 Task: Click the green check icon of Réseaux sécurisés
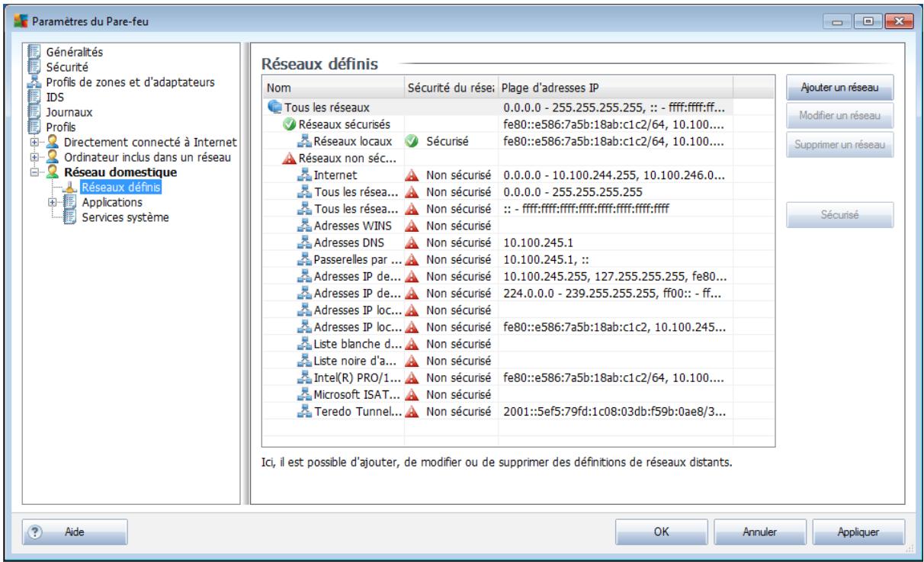click(290, 124)
